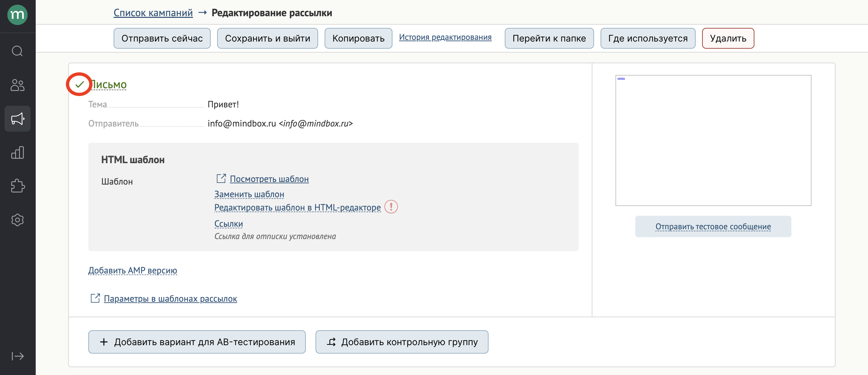The width and height of the screenshot is (868, 375).
Task: Open settings from the sidebar gear icon
Action: [x=18, y=220]
